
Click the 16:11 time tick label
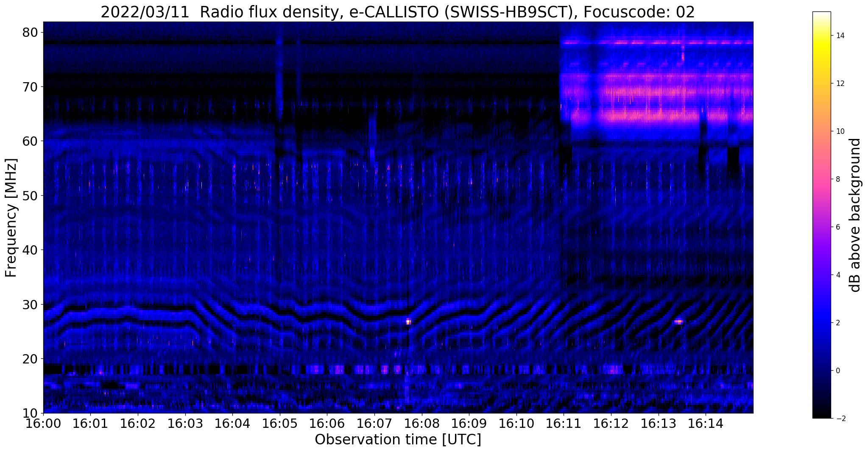[564, 423]
